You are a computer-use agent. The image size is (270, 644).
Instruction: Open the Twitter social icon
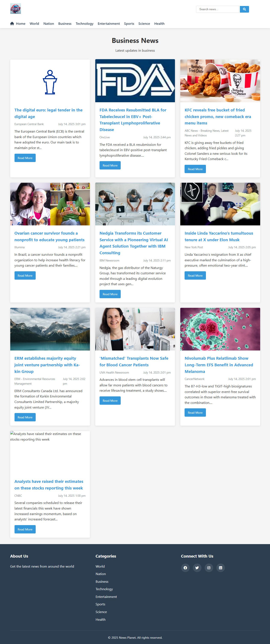pos(197,568)
